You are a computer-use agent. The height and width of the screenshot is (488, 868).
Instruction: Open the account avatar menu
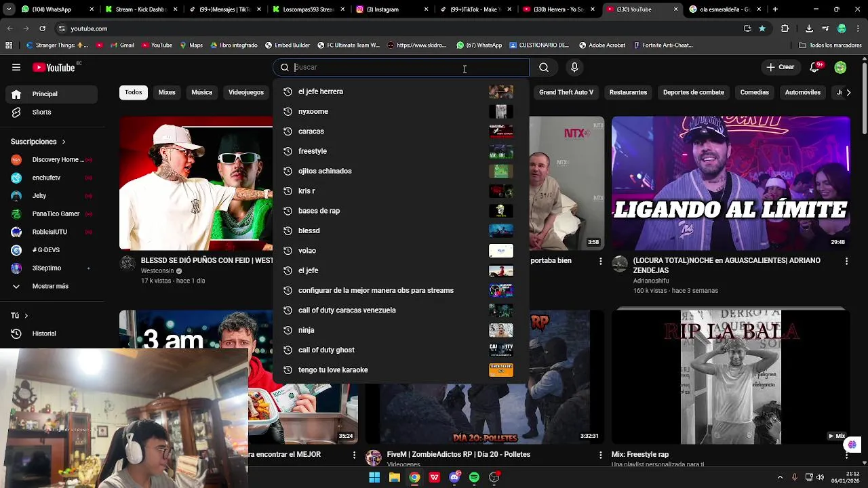click(840, 67)
